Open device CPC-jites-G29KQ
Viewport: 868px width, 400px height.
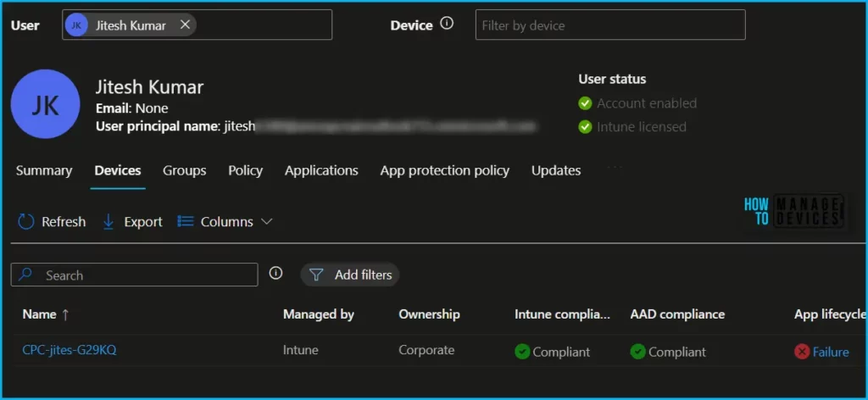[70, 350]
